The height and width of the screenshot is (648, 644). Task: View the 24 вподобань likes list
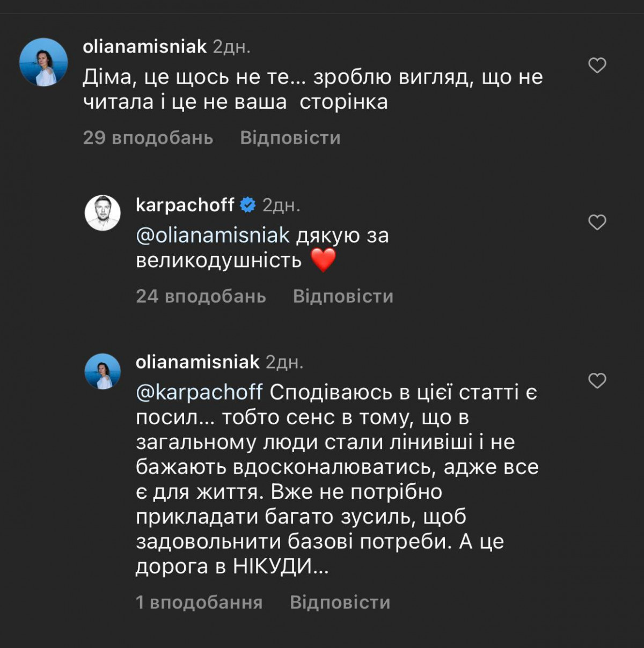[x=201, y=297]
